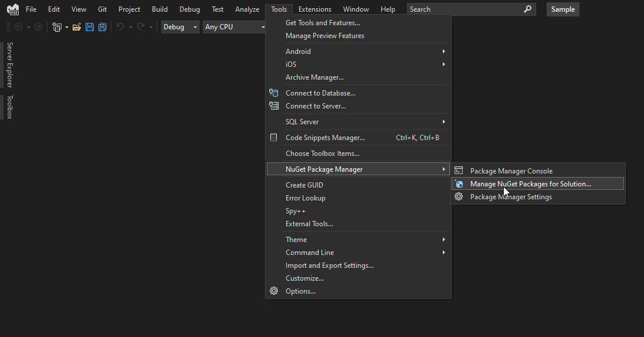Viewport: 644px width, 337px height.
Task: Click the Package Manager Console icon
Action: click(x=459, y=171)
